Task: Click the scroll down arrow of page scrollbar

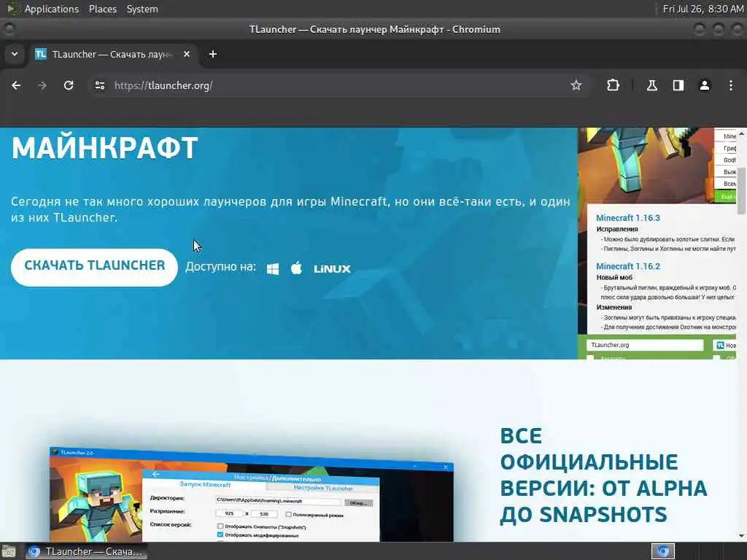Action: [742, 536]
